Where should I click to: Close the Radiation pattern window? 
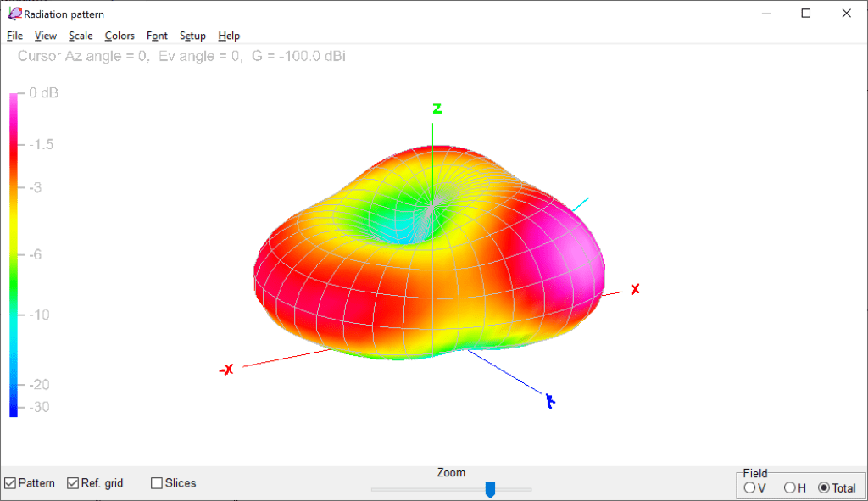[x=845, y=14]
